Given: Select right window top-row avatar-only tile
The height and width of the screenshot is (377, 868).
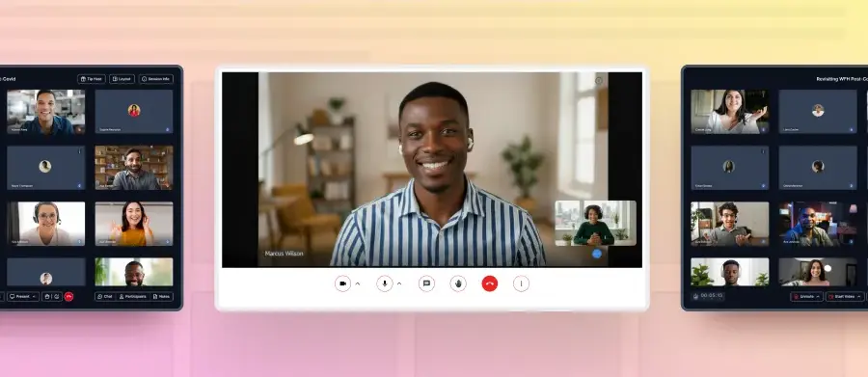Looking at the screenshot, I should point(818,112).
